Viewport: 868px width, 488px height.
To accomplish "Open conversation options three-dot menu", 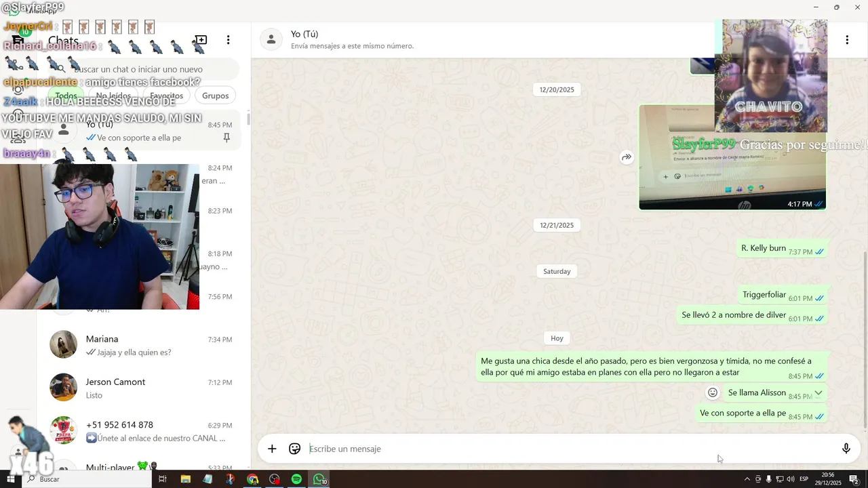I will 847,40.
